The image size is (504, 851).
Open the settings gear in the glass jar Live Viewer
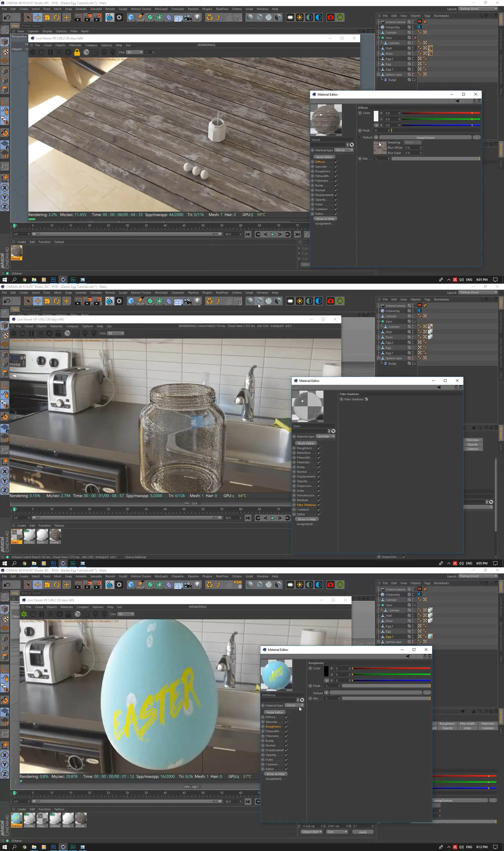[49, 333]
